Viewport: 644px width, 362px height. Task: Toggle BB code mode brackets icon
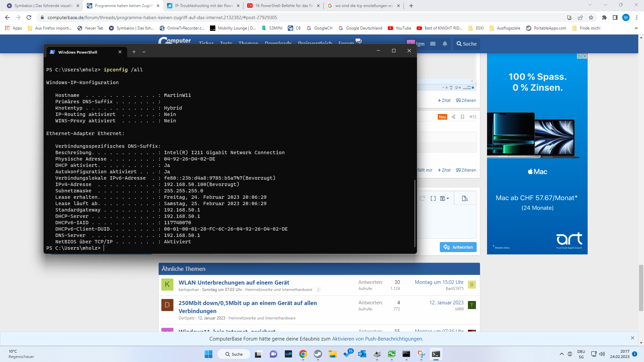coord(433,198)
